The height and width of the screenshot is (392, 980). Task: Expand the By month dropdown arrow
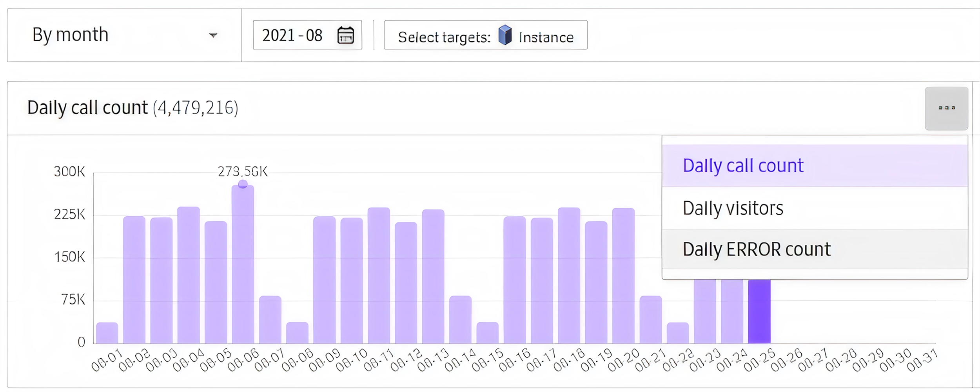(213, 35)
